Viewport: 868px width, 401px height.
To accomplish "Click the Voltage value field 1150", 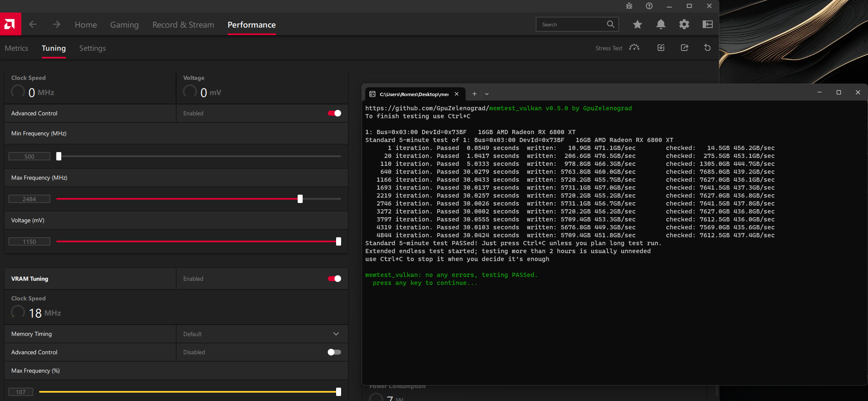I will (29, 241).
